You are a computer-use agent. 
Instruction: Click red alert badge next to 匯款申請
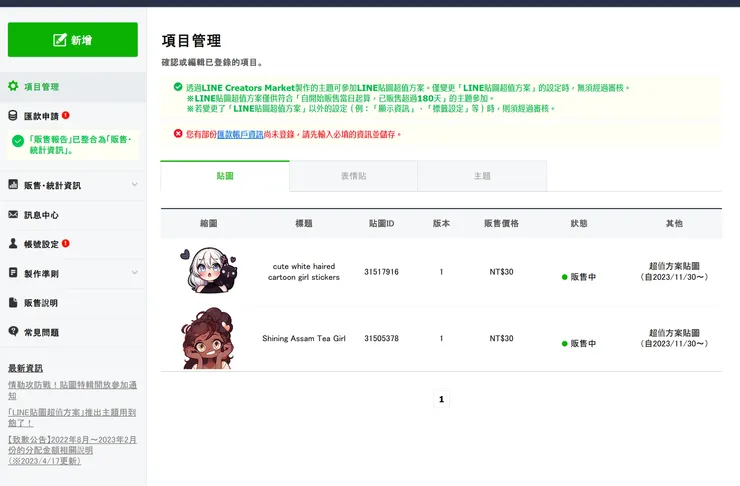point(66,115)
